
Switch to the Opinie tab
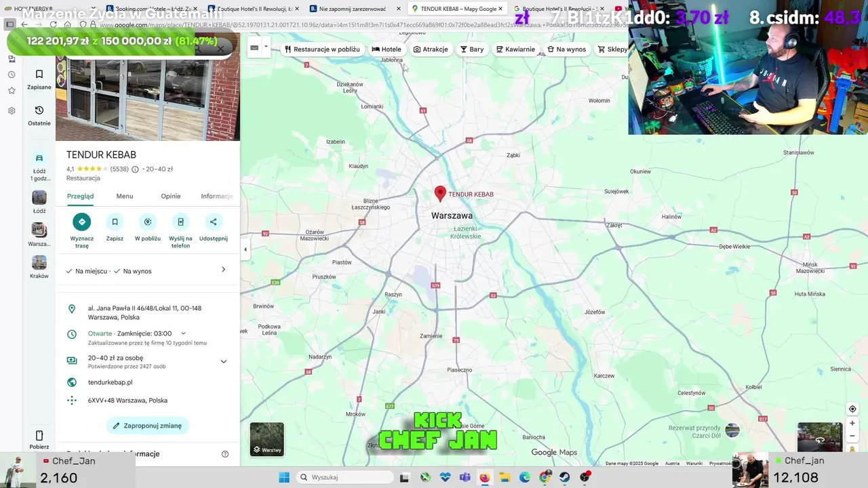pos(171,196)
